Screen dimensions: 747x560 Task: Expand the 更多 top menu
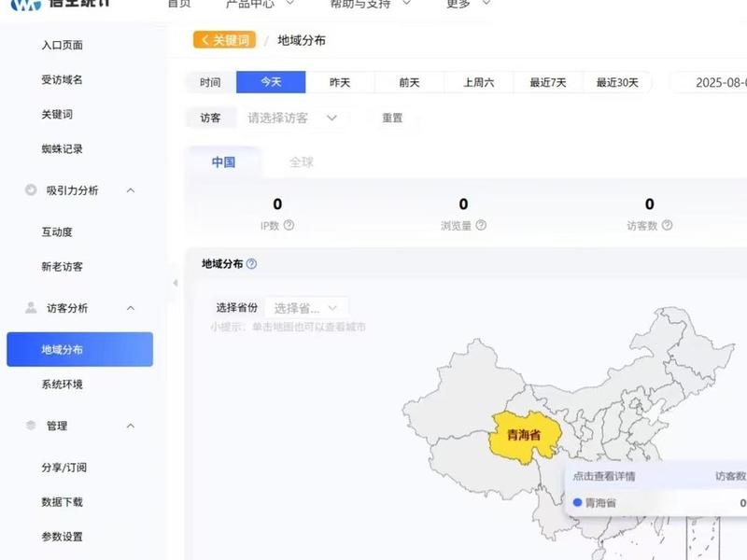(468, 4)
